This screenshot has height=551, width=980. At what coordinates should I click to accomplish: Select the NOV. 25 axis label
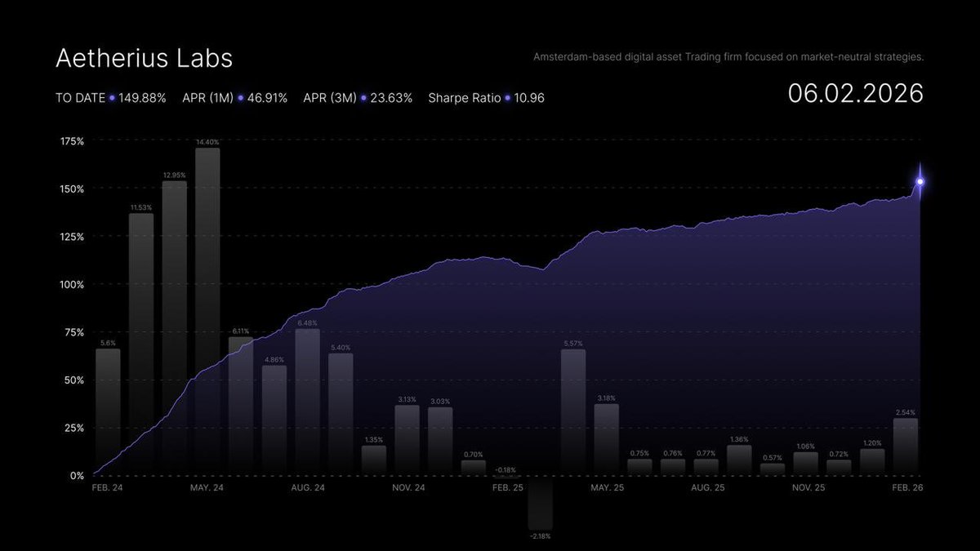(x=808, y=487)
